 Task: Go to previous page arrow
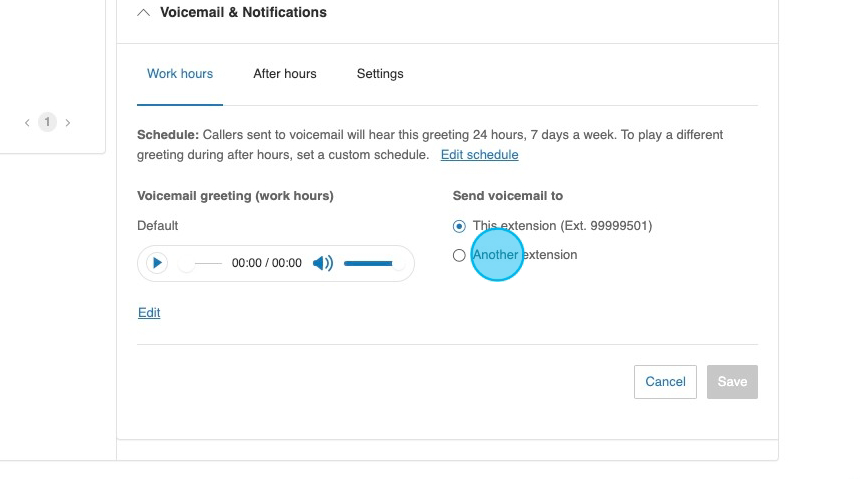(27, 123)
